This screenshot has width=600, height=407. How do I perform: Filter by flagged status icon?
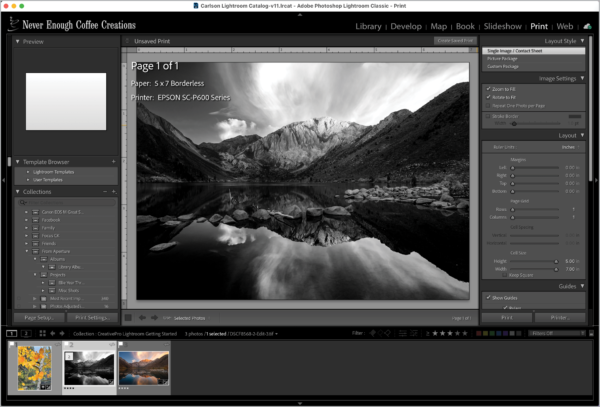372,333
